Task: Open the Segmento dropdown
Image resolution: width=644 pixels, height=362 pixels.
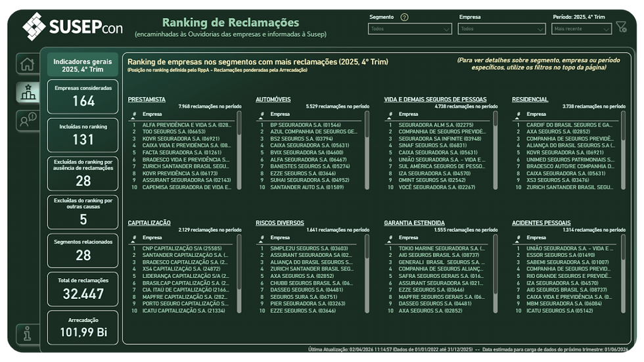Action: [x=410, y=29]
